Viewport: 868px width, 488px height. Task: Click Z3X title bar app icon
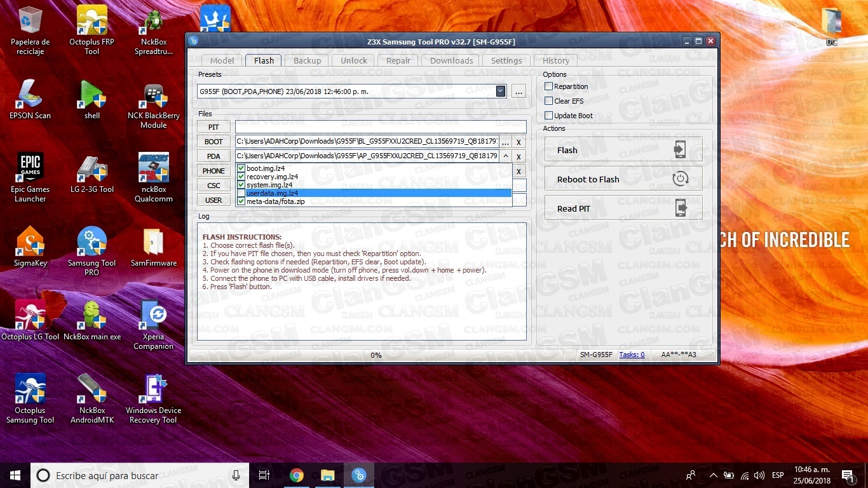[x=194, y=41]
